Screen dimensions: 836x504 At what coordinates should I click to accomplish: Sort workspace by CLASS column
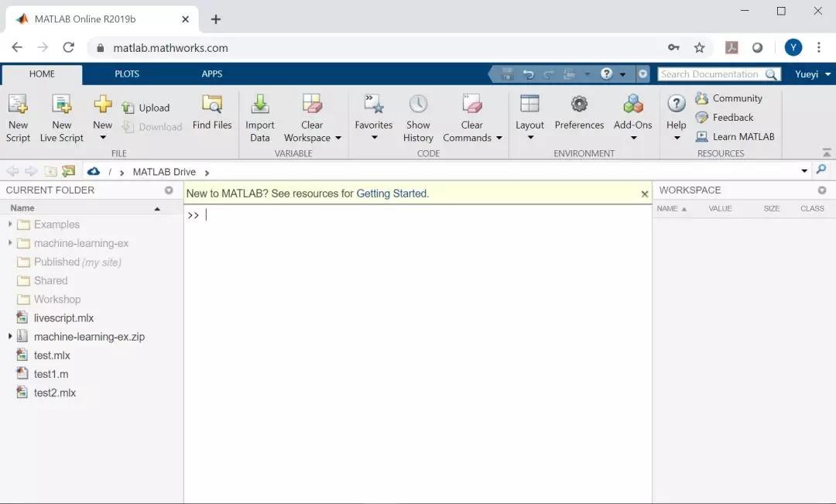pos(812,208)
